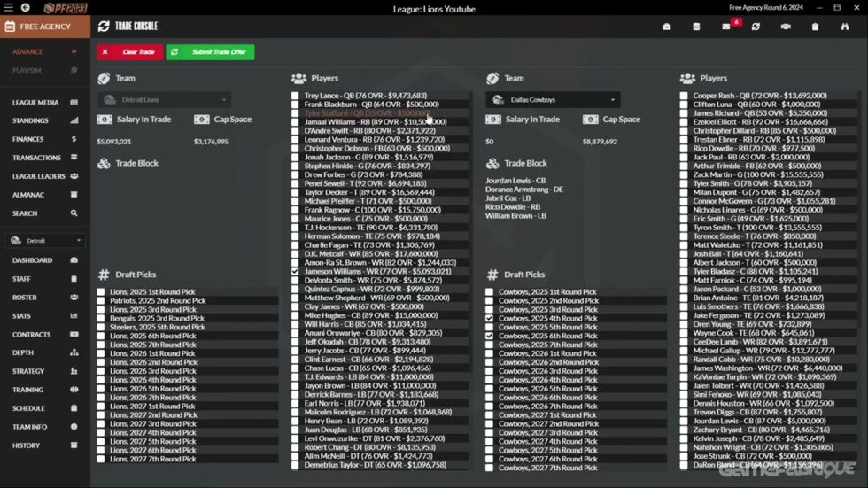Check CeeDee Lamb WR checkbox
Image resolution: width=868 pixels, height=488 pixels.
point(684,342)
